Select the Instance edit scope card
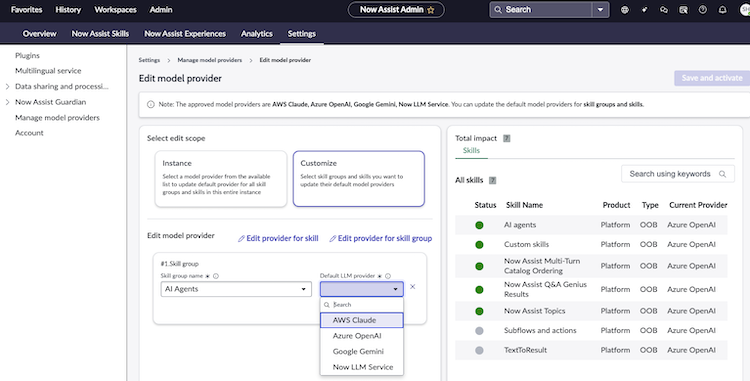The width and height of the screenshot is (750, 381). coord(221,179)
